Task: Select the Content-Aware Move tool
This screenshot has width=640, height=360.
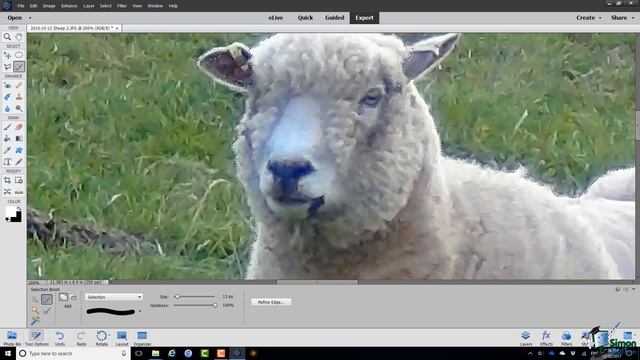Action: point(7,192)
